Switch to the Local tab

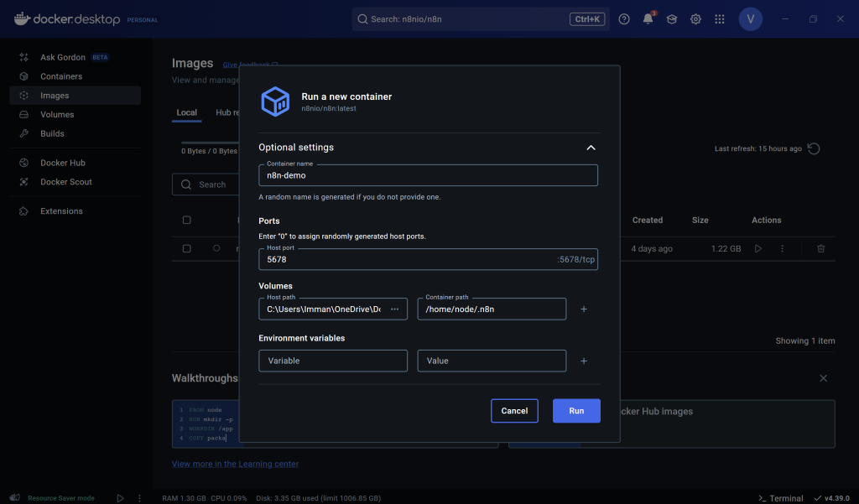point(187,112)
